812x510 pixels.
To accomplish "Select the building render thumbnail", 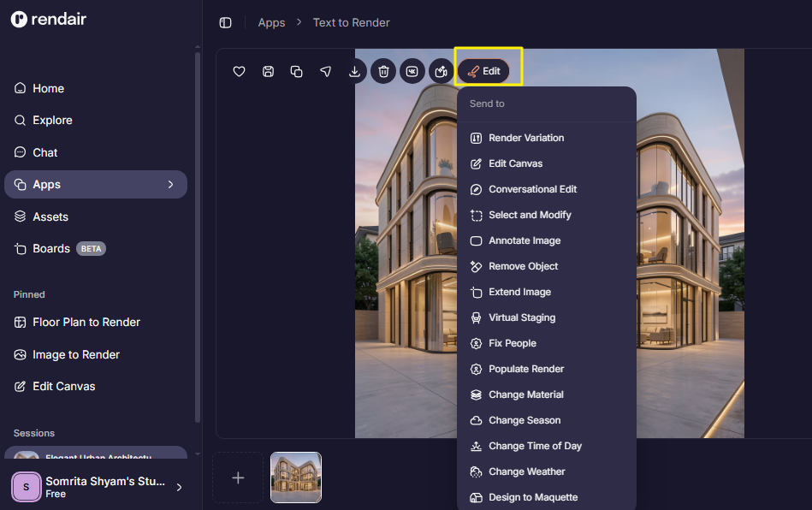I will point(296,477).
